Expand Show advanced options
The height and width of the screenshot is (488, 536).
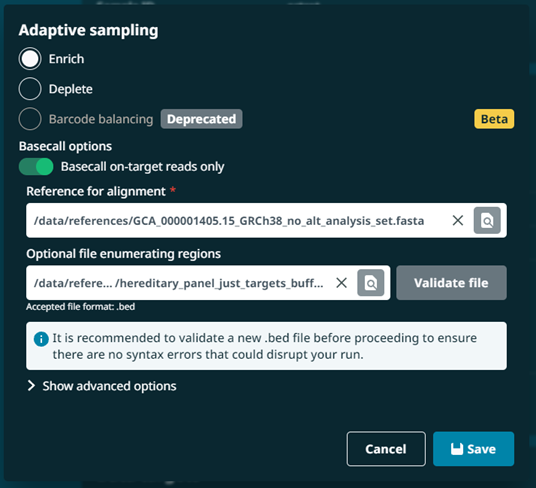point(102,386)
